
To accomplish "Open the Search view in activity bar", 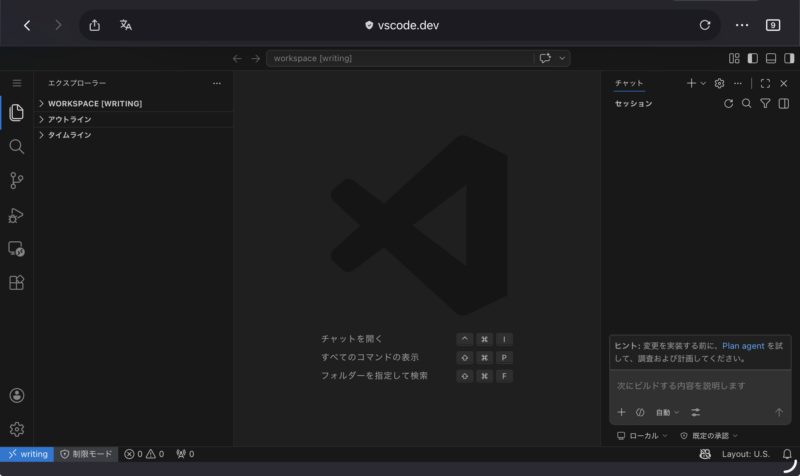I will (16, 146).
